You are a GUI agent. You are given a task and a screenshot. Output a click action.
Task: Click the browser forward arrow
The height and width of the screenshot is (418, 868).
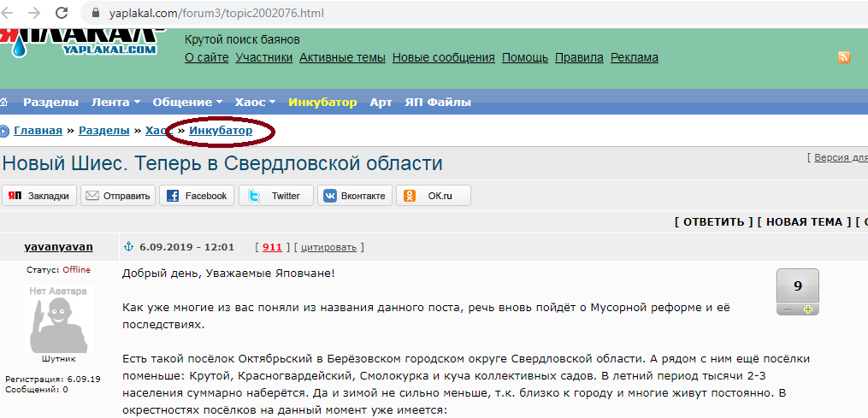click(34, 12)
